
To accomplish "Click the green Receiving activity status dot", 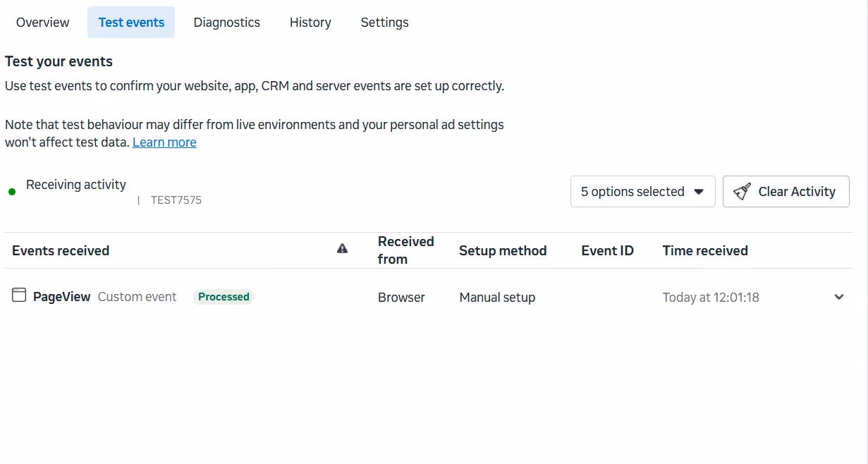I will (12, 192).
